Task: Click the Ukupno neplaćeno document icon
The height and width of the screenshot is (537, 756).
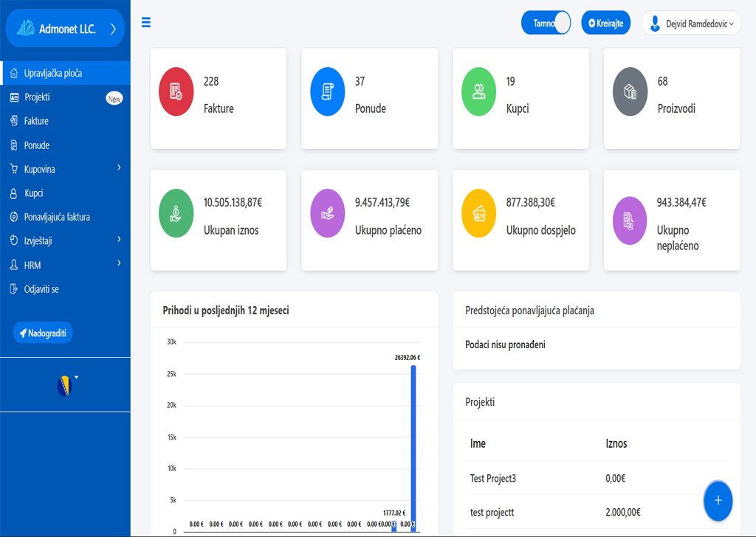Action: pyautogui.click(x=630, y=220)
